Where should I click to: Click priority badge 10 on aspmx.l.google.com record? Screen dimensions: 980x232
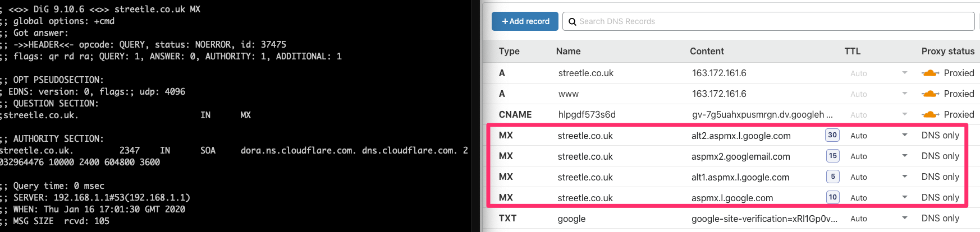[832, 197]
